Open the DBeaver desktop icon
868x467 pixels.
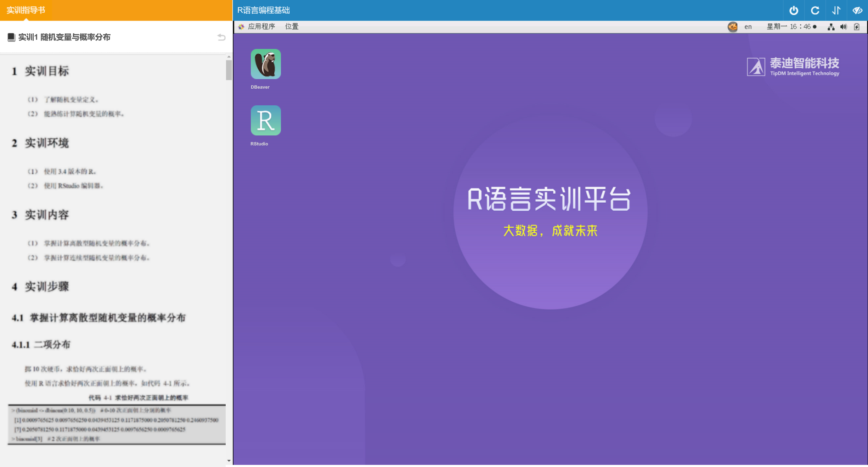click(266, 64)
